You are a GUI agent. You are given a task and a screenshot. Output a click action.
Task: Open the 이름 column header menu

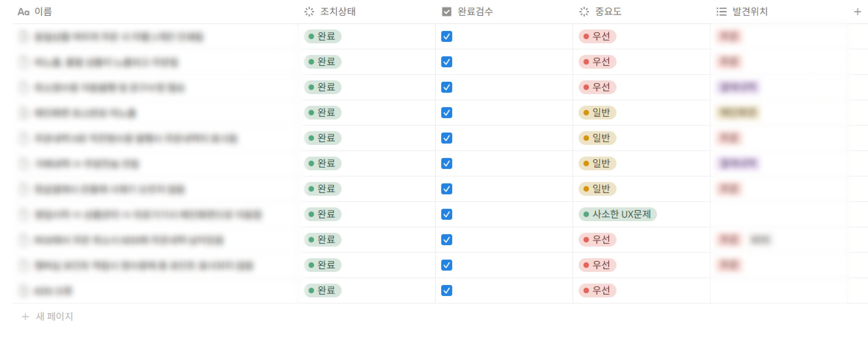pos(43,12)
